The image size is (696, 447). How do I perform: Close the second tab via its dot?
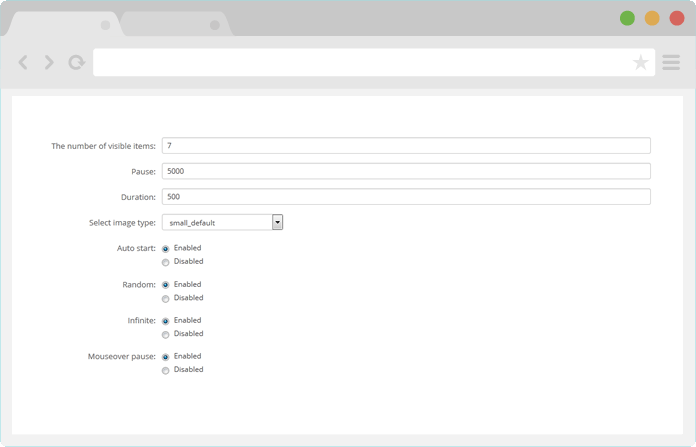215,25
